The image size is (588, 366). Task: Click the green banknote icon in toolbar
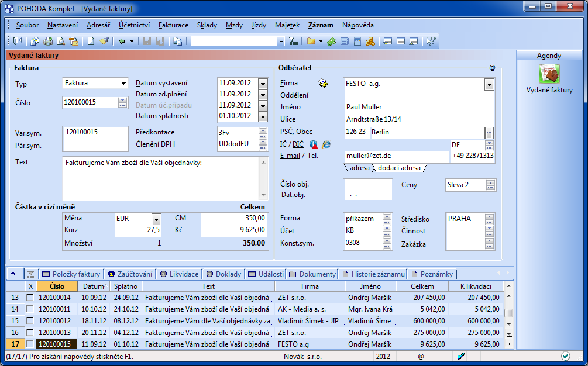(x=331, y=41)
